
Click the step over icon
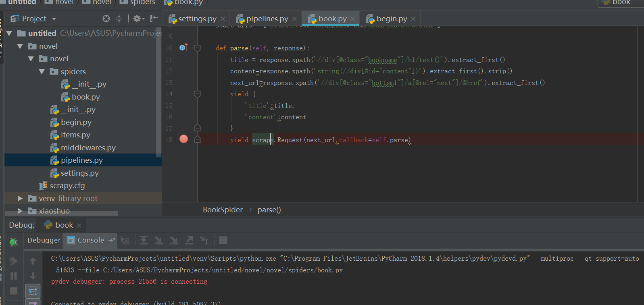(143, 241)
